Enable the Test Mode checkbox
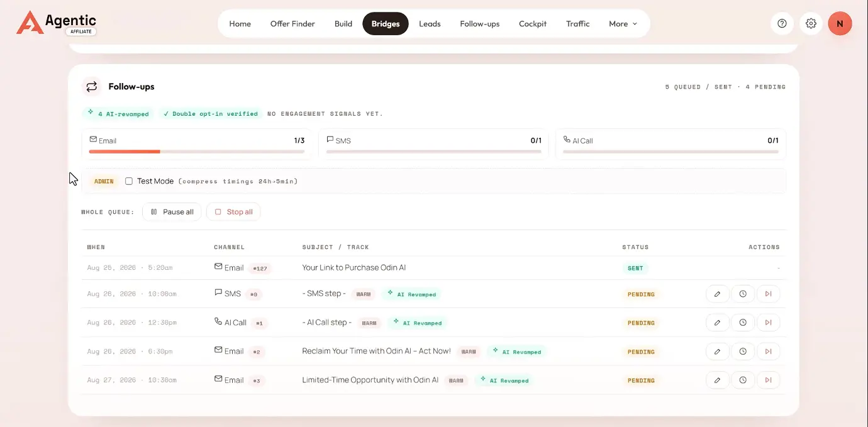Viewport: 868px width, 427px height. [129, 181]
